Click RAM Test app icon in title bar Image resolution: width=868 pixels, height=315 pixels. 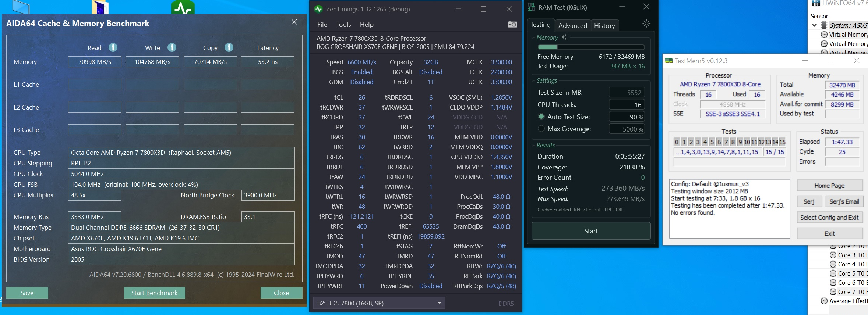coord(532,7)
